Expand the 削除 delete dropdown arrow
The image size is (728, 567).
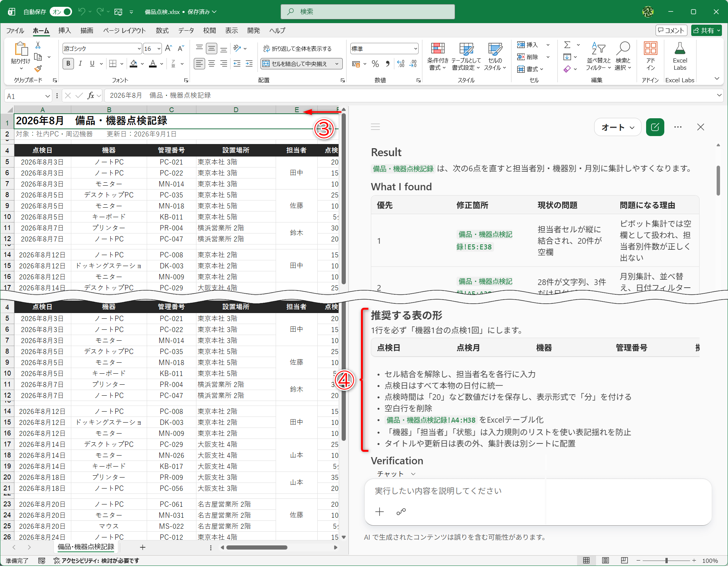pos(548,57)
